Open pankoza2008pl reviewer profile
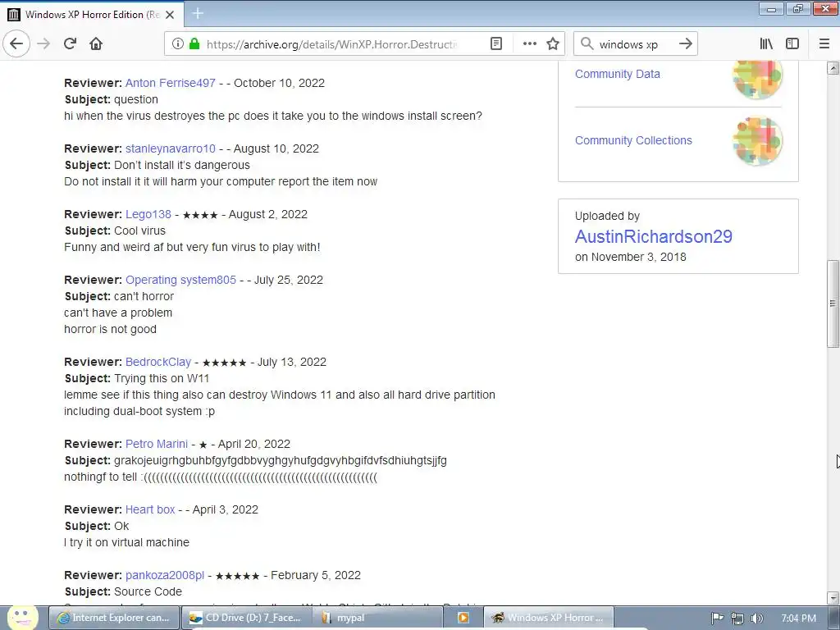840x630 pixels. (x=165, y=575)
